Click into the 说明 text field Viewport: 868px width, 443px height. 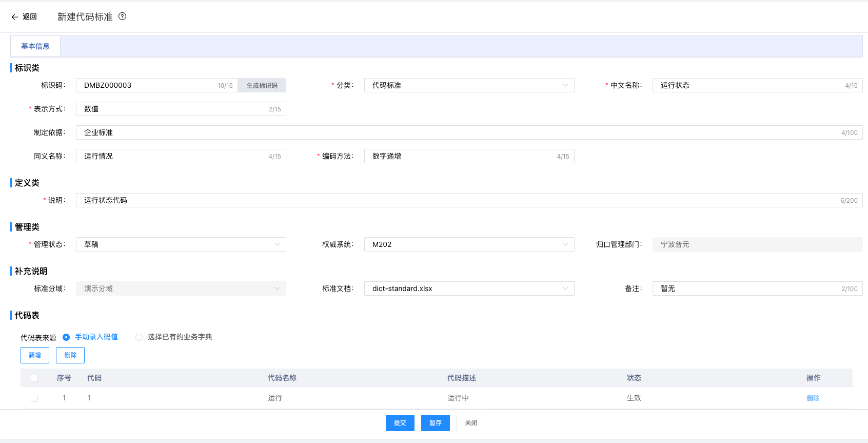tap(457, 200)
